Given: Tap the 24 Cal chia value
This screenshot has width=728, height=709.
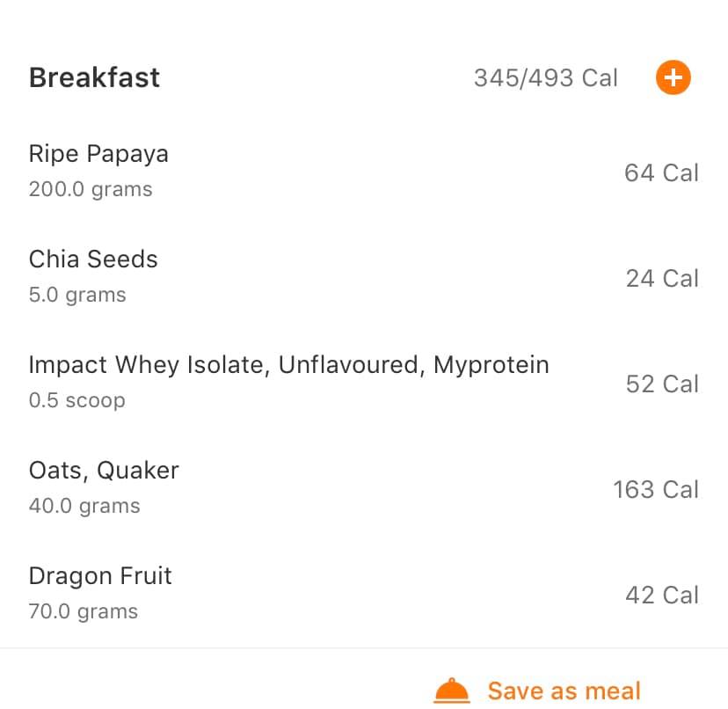Looking at the screenshot, I should [x=662, y=278].
